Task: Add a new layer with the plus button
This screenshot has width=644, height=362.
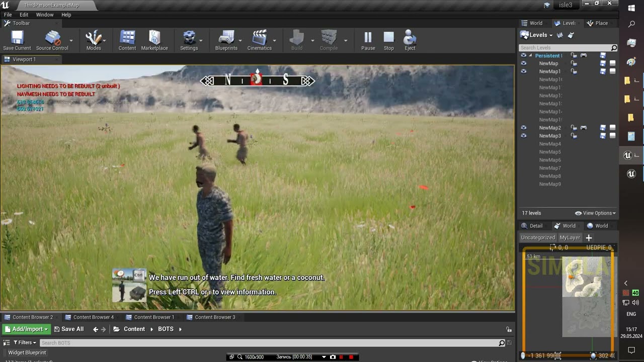Action: coord(589,237)
